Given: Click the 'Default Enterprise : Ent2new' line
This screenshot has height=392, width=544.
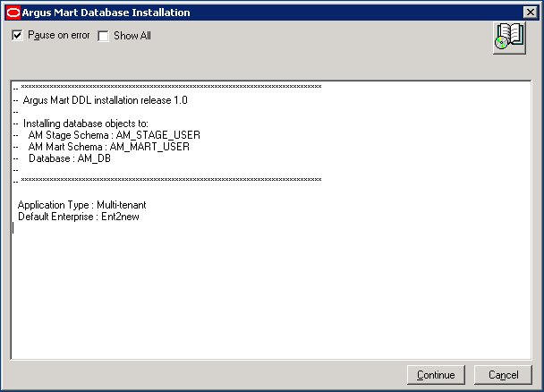Looking at the screenshot, I should pyautogui.click(x=79, y=217).
